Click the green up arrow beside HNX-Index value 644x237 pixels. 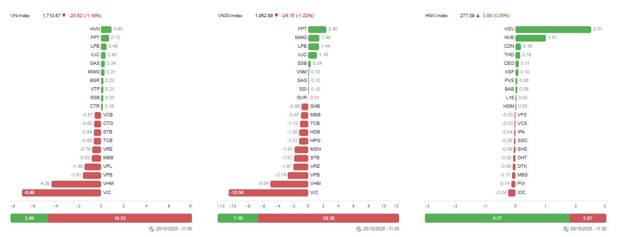tap(478, 15)
